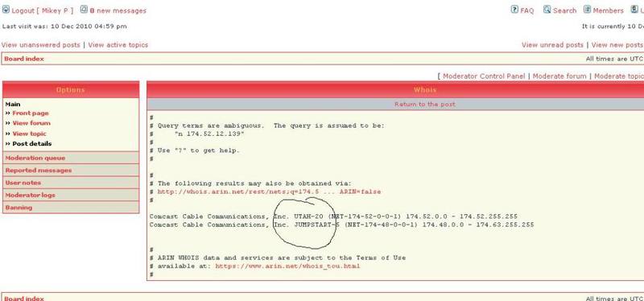View active topics

tap(118, 45)
